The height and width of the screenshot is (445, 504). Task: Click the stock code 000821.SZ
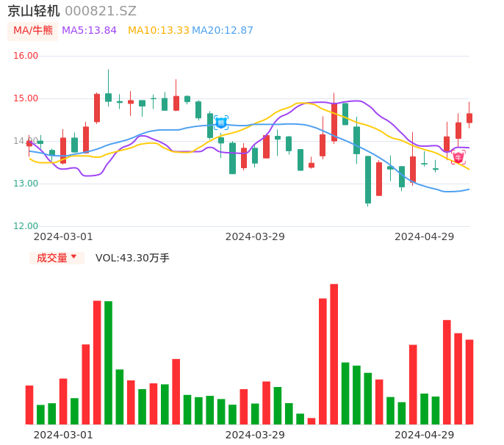click(101, 11)
